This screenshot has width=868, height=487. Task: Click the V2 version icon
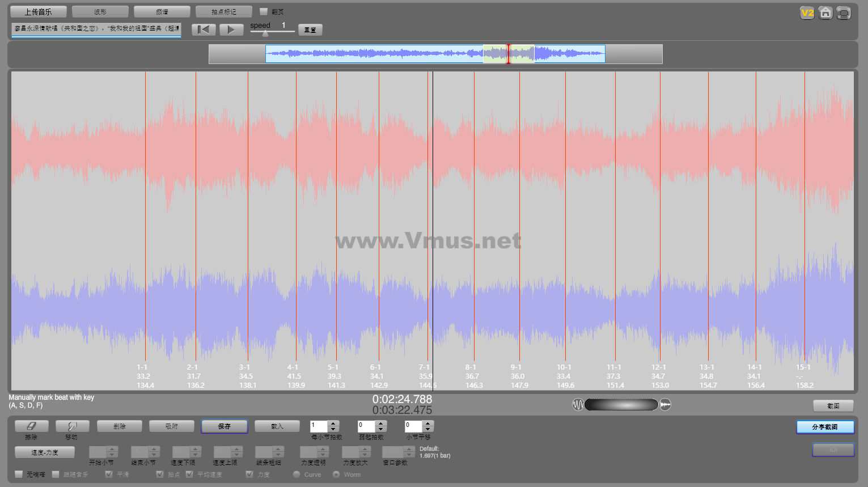tap(807, 12)
